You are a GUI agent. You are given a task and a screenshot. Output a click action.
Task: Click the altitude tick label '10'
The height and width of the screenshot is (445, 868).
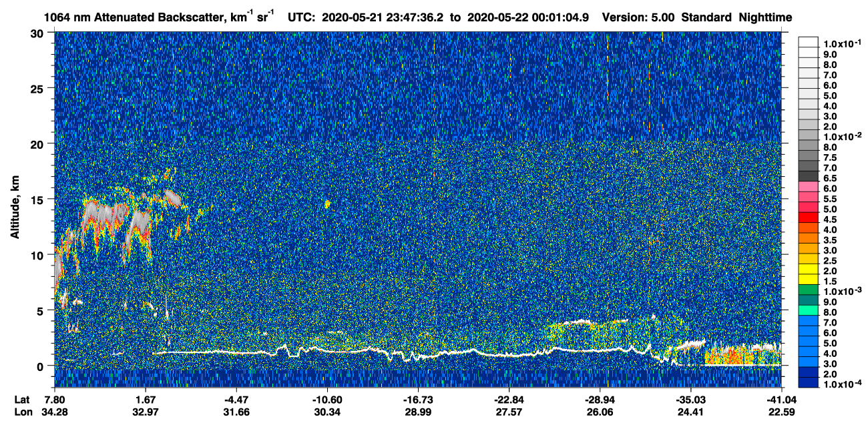(39, 255)
